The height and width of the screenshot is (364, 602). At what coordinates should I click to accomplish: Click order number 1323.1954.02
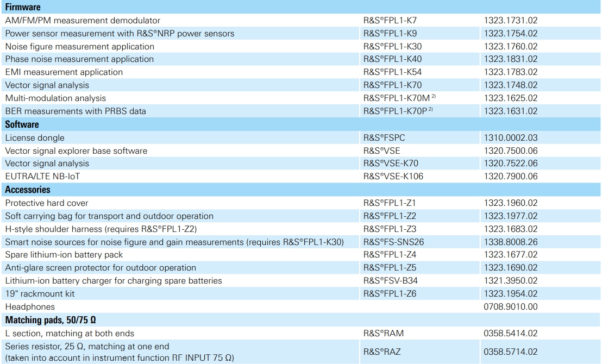coord(511,294)
